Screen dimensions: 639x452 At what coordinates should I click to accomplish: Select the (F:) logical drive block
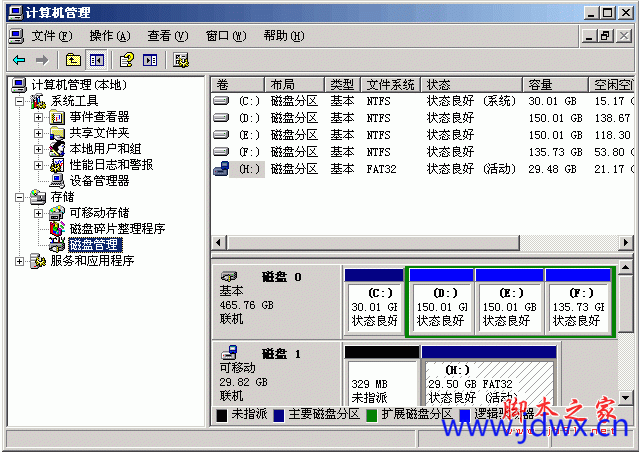click(578, 302)
